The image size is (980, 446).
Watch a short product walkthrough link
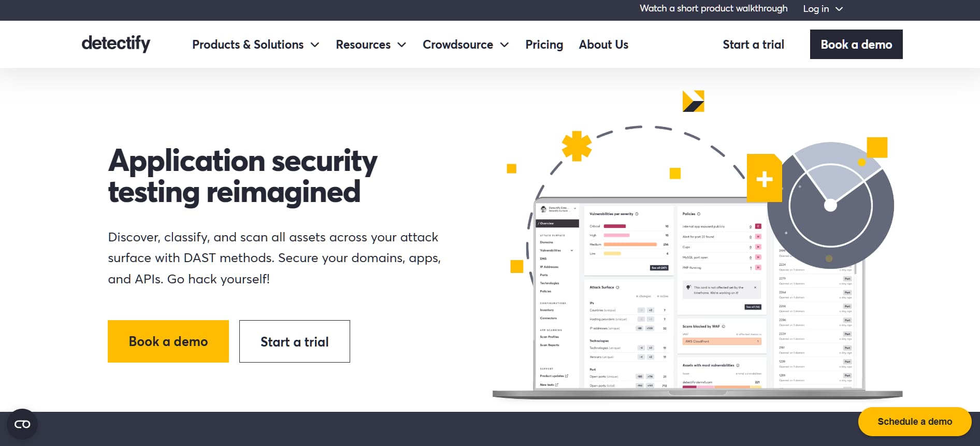pos(713,8)
